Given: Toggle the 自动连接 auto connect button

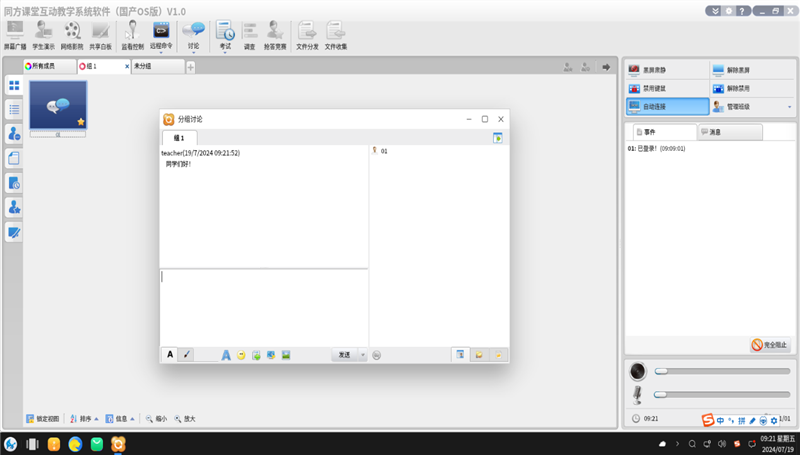Looking at the screenshot, I should coord(665,106).
